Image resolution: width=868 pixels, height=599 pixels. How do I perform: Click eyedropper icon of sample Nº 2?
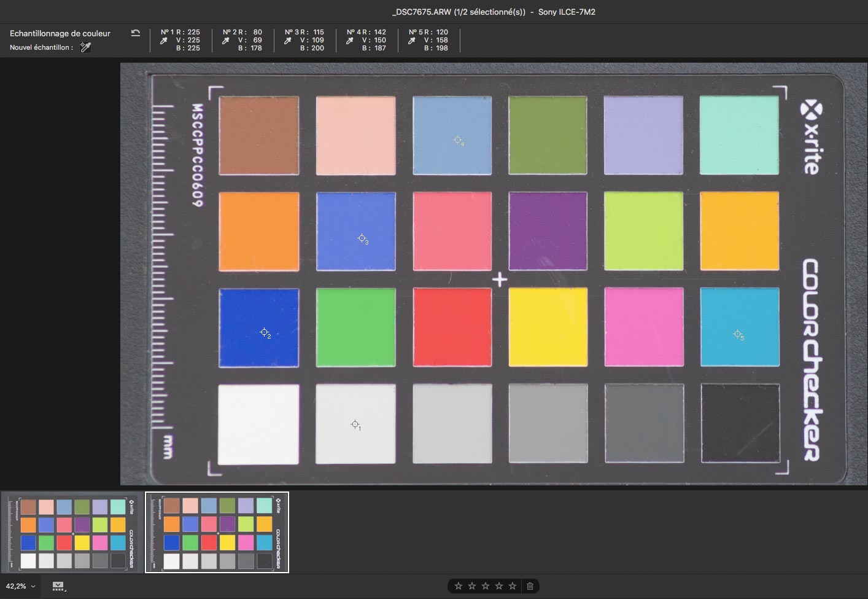click(226, 41)
